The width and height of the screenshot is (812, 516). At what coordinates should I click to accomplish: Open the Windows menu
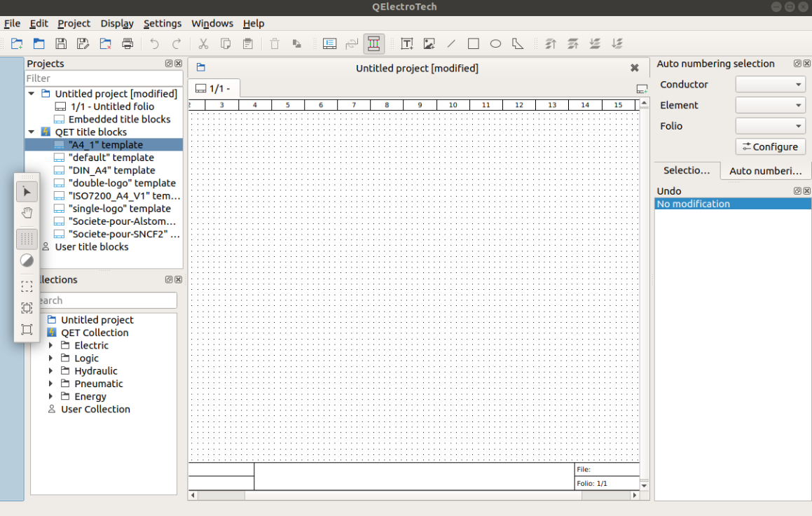(x=212, y=23)
